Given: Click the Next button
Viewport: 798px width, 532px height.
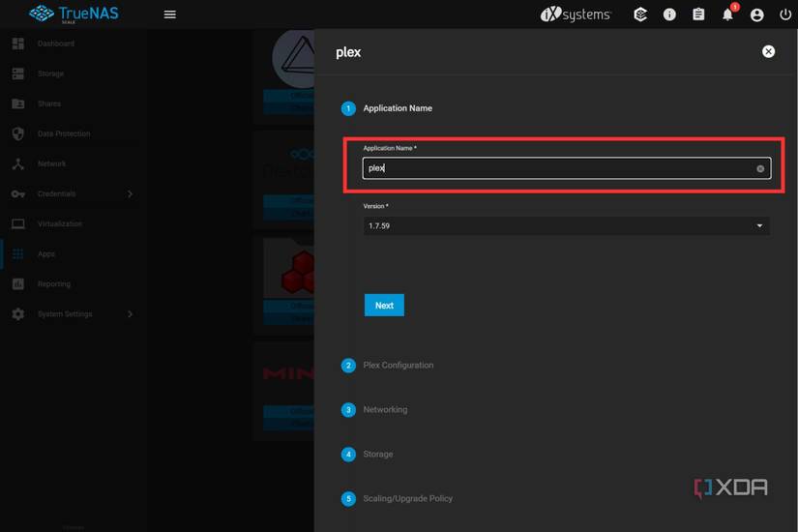Looking at the screenshot, I should pyautogui.click(x=384, y=305).
